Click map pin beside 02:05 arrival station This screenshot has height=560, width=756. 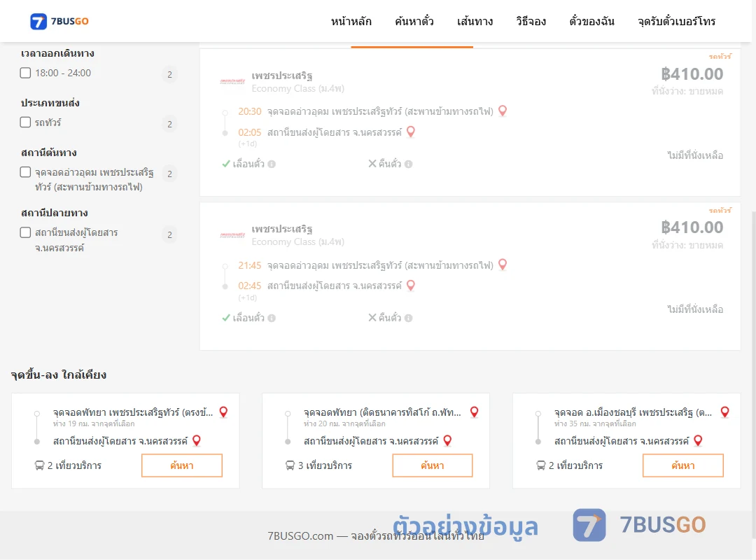pyautogui.click(x=411, y=132)
